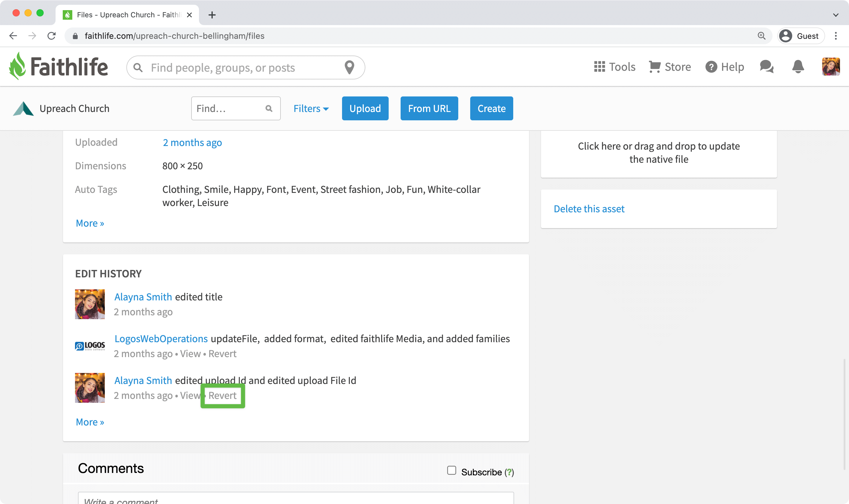Screen dimensions: 849x504
Task: Open the Filters dropdown
Action: click(x=311, y=109)
